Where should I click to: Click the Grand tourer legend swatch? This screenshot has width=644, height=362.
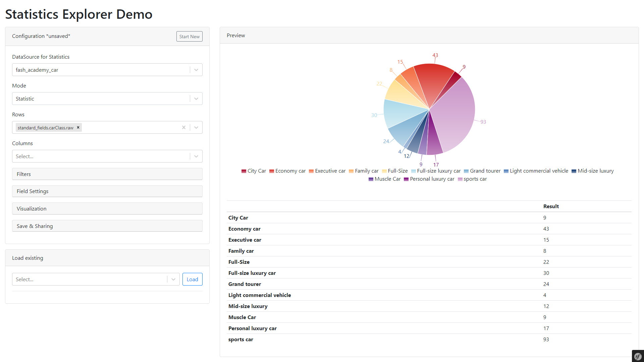point(466,171)
